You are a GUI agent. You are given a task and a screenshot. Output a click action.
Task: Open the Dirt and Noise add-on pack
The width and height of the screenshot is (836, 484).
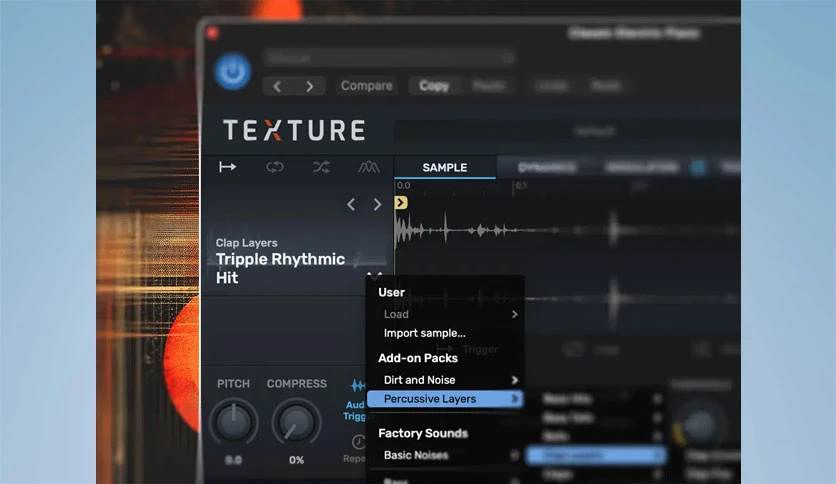tap(445, 380)
